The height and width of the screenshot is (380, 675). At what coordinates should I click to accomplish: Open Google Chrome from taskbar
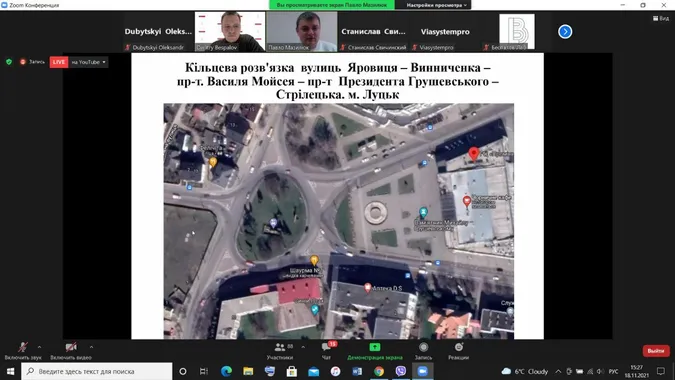tap(379, 371)
